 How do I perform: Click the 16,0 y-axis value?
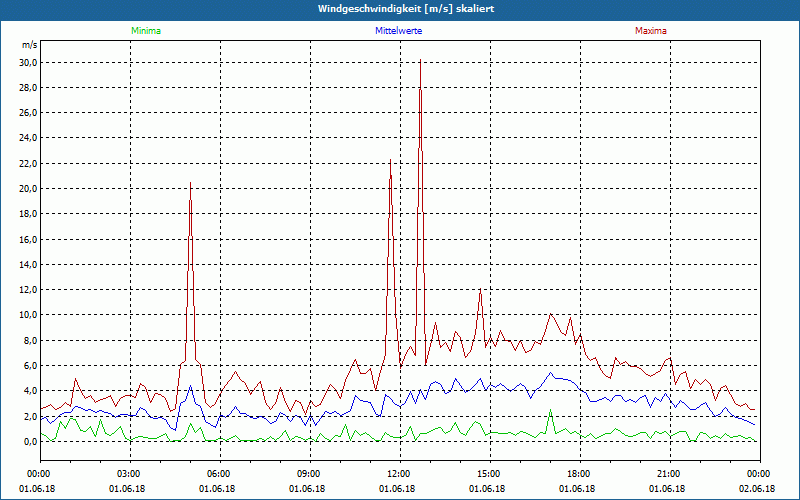pos(29,239)
